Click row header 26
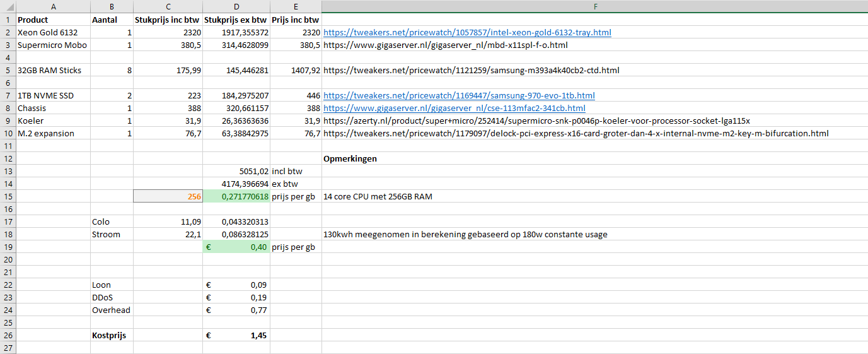868x354 pixels. click(x=8, y=335)
